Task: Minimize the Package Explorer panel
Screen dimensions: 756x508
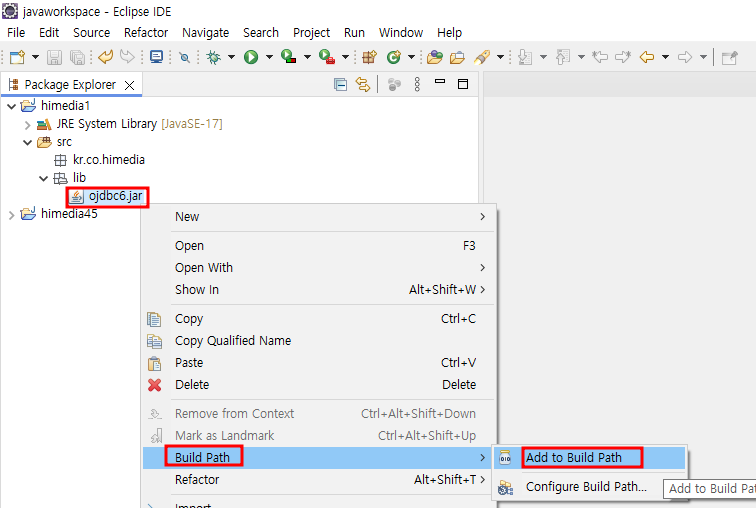Action: (440, 82)
